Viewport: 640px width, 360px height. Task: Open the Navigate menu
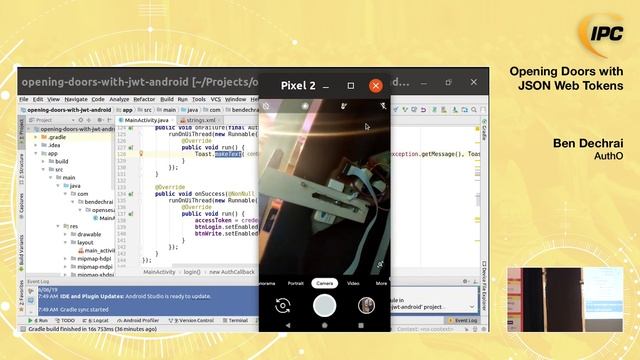tap(76, 99)
